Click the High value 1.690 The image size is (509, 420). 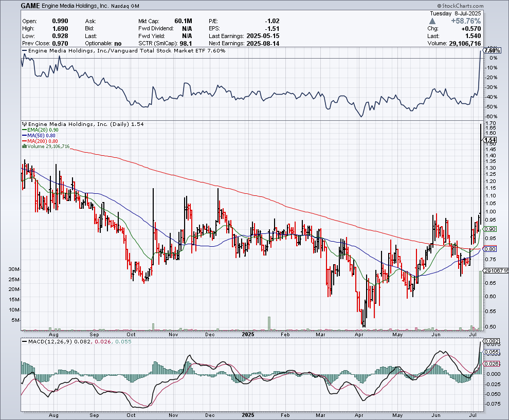tap(60, 29)
